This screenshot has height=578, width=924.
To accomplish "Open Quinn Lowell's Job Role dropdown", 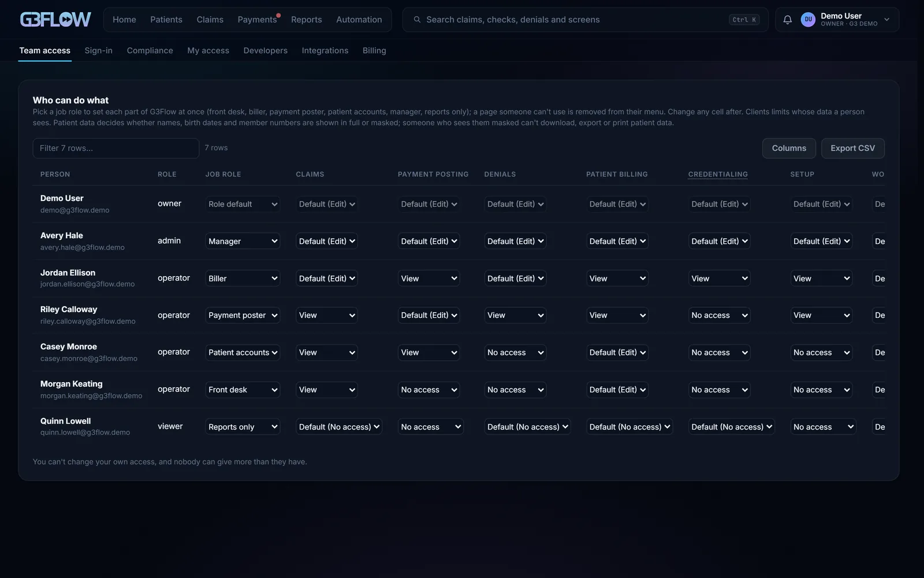I will point(243,427).
